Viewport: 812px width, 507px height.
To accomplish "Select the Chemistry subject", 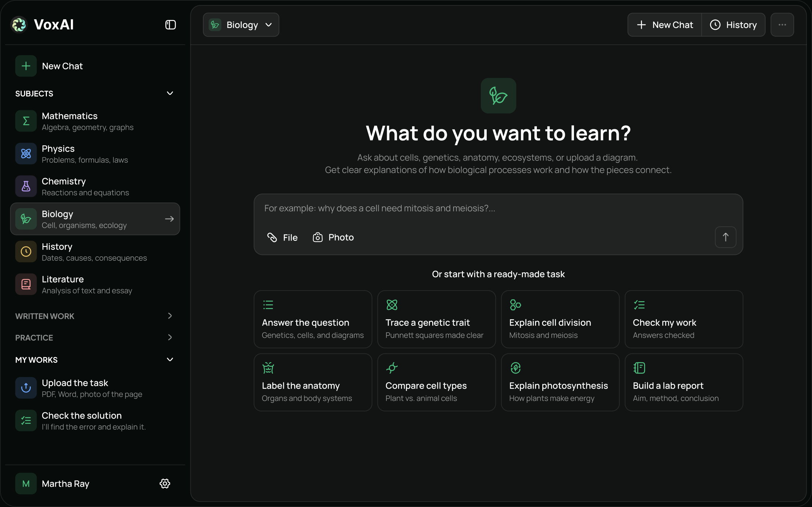I will (95, 186).
